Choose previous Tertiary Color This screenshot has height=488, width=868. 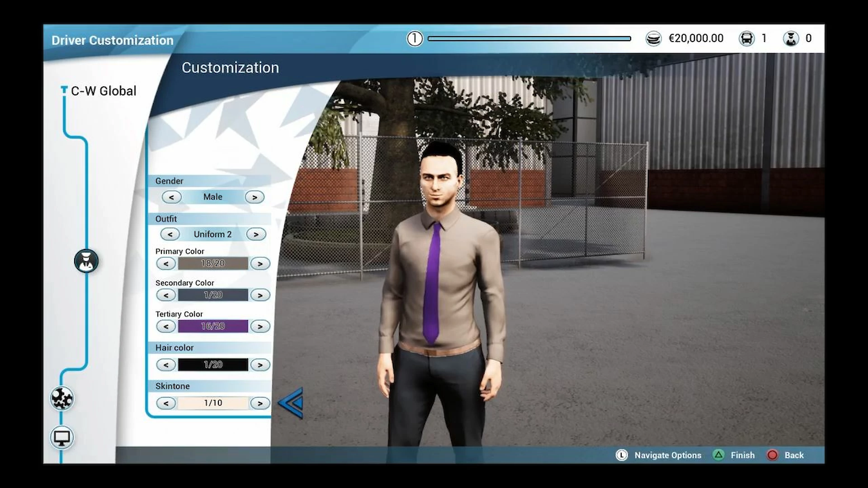point(166,326)
